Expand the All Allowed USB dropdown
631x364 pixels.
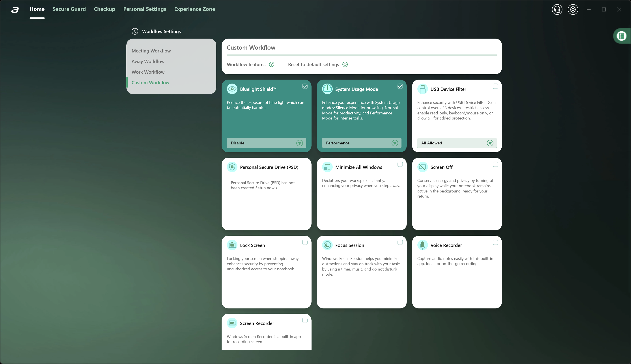pyautogui.click(x=490, y=143)
